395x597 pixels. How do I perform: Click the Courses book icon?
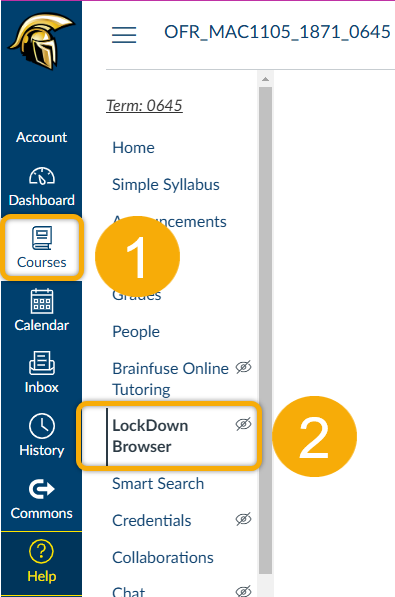[x=42, y=238]
